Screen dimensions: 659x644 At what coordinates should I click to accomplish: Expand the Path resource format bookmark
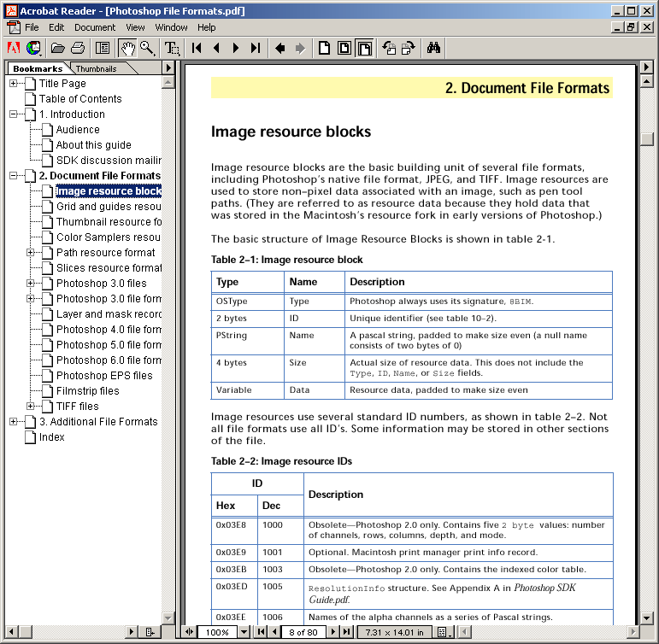click(x=30, y=253)
